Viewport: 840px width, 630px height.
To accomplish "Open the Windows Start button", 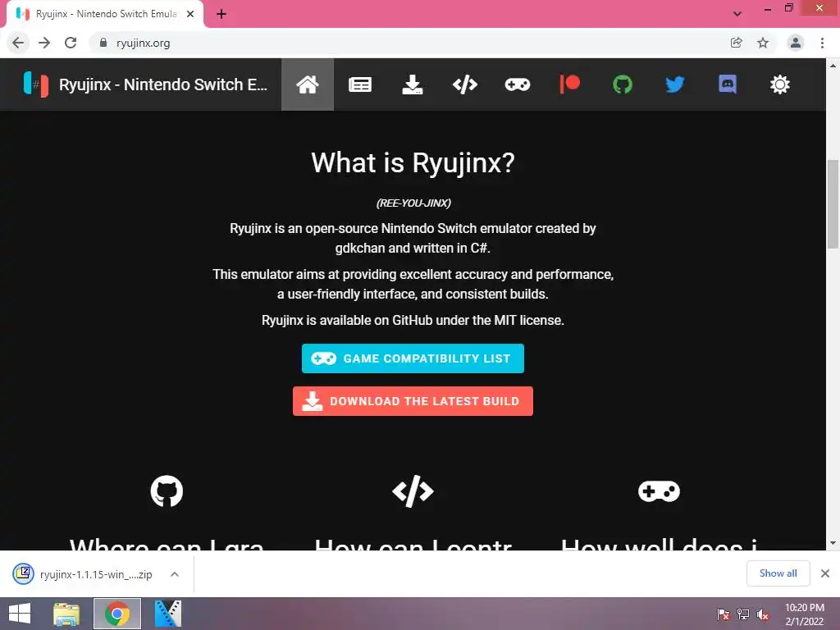I will (20, 614).
